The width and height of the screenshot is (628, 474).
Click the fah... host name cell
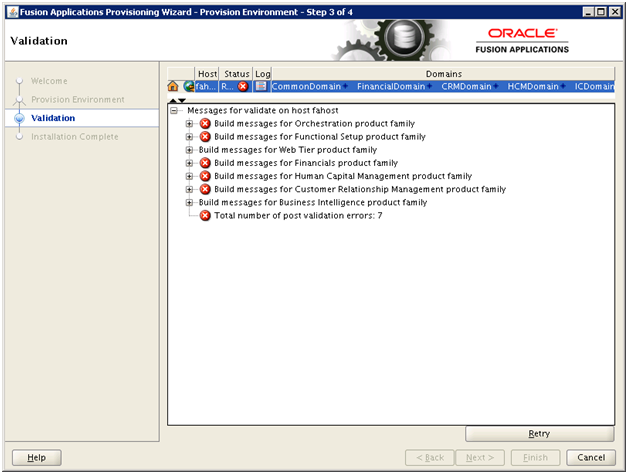[x=206, y=86]
